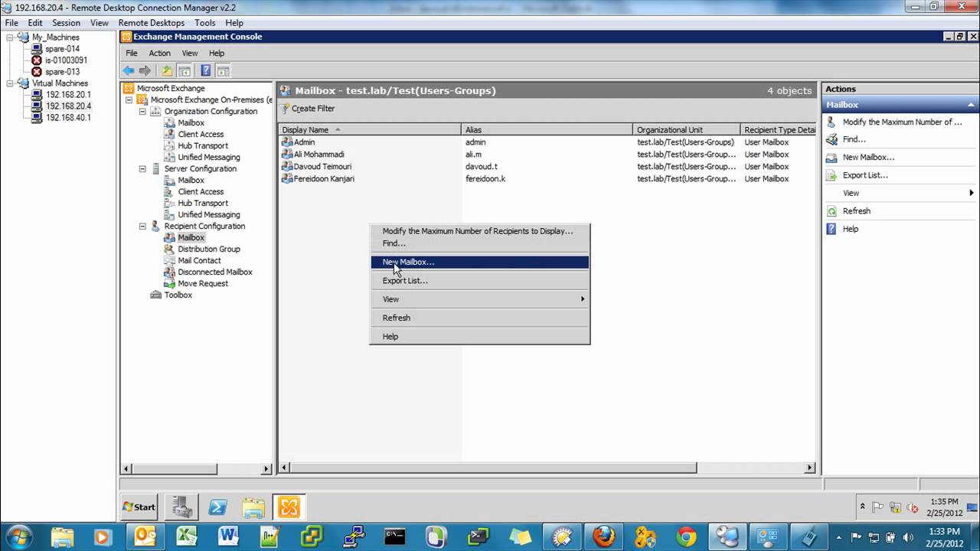Click the Find icon in Actions pane
The width and height of the screenshot is (980, 551).
[831, 140]
